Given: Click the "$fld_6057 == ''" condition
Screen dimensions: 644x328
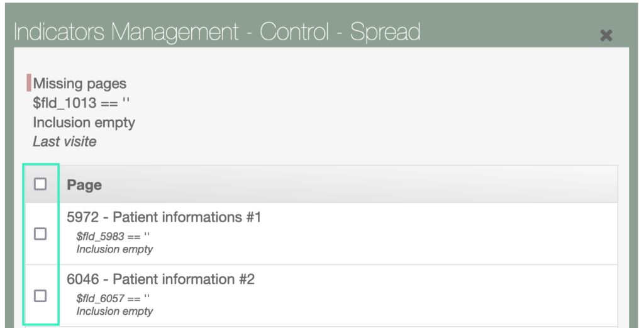Looking at the screenshot, I should click(x=113, y=298).
